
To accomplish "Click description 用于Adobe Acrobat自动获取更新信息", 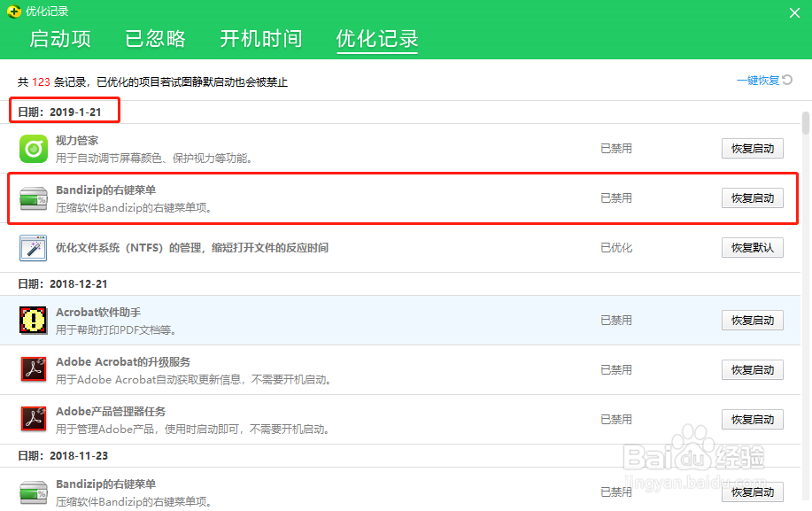I will [193, 380].
